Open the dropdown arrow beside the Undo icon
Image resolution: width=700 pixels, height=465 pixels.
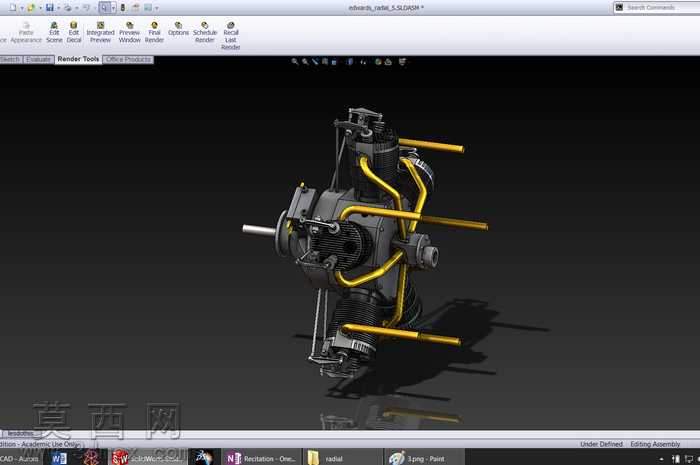point(95,8)
